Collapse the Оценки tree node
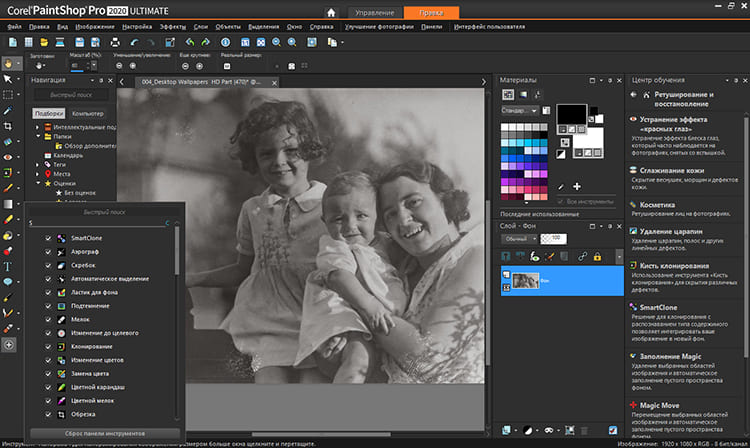This screenshot has width=750, height=448. pos(37,183)
